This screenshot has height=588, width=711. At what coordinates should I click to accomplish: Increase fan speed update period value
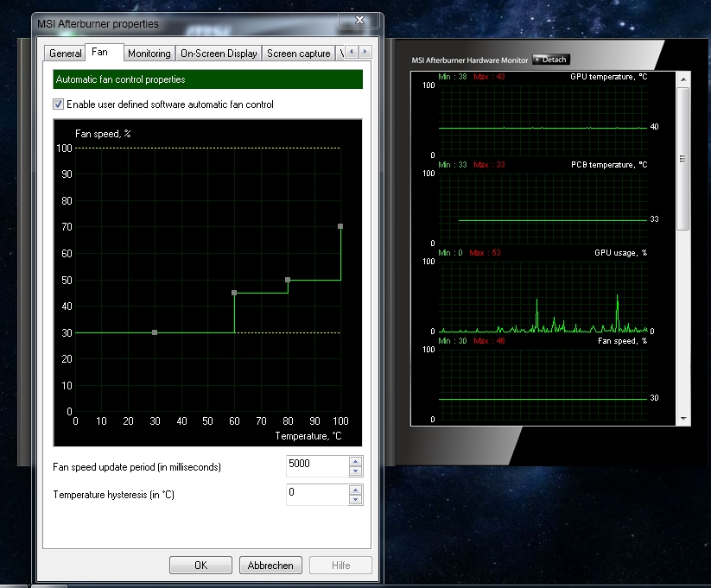(356, 462)
